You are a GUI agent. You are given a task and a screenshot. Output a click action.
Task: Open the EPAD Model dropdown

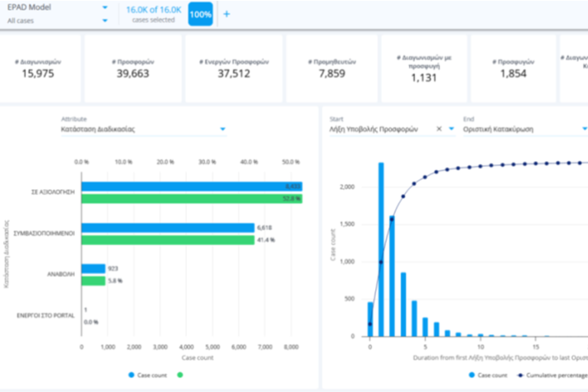(x=105, y=8)
